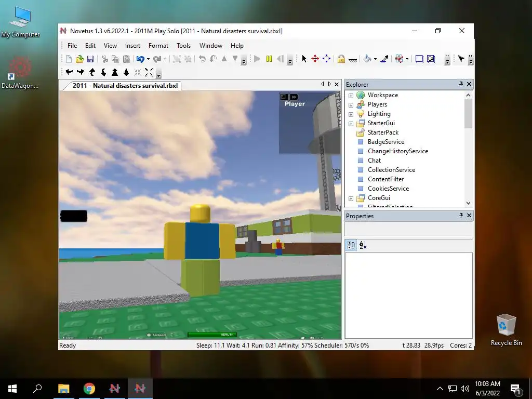Open the Edit menu
The height and width of the screenshot is (399, 532).
[x=90, y=46]
